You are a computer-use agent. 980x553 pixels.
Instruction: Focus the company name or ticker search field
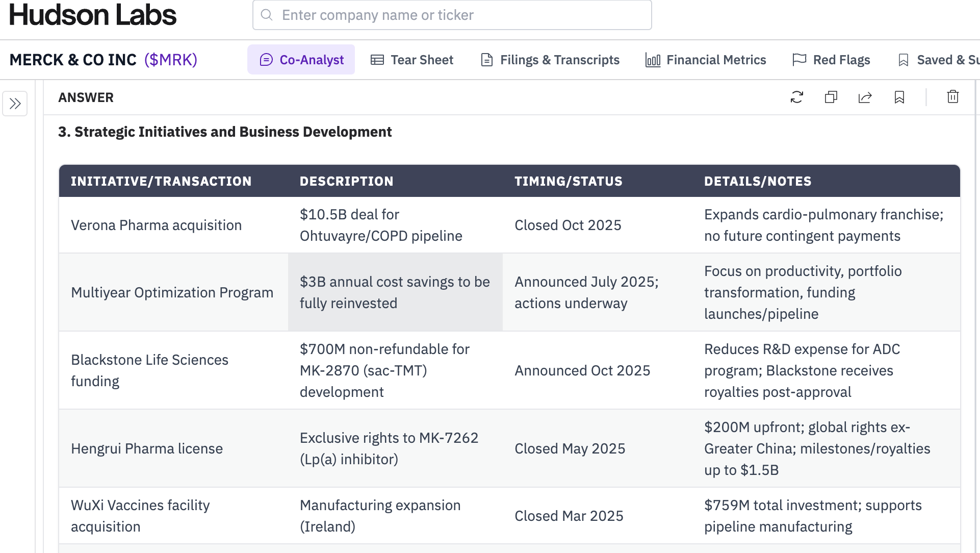click(459, 15)
